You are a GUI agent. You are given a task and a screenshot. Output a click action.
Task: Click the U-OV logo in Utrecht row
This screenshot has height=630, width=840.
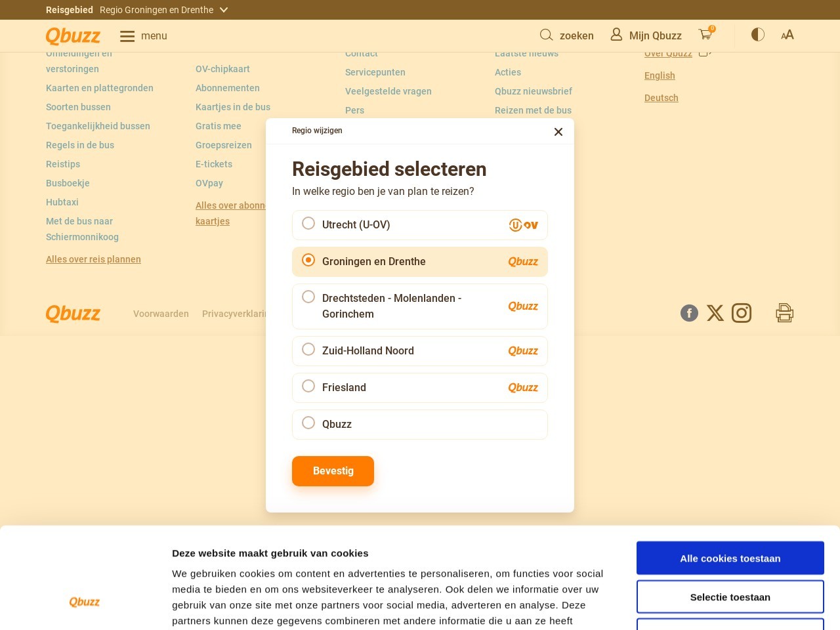tap(524, 225)
